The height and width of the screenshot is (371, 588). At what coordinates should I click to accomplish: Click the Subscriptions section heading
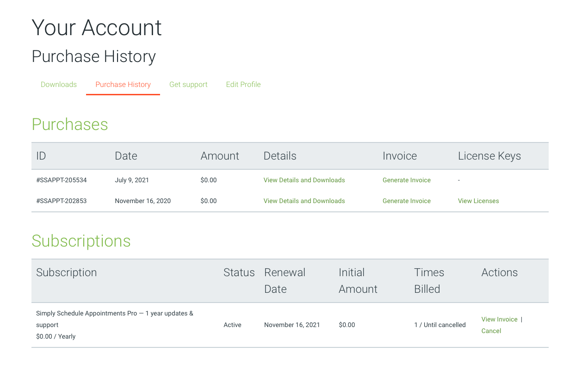(81, 241)
